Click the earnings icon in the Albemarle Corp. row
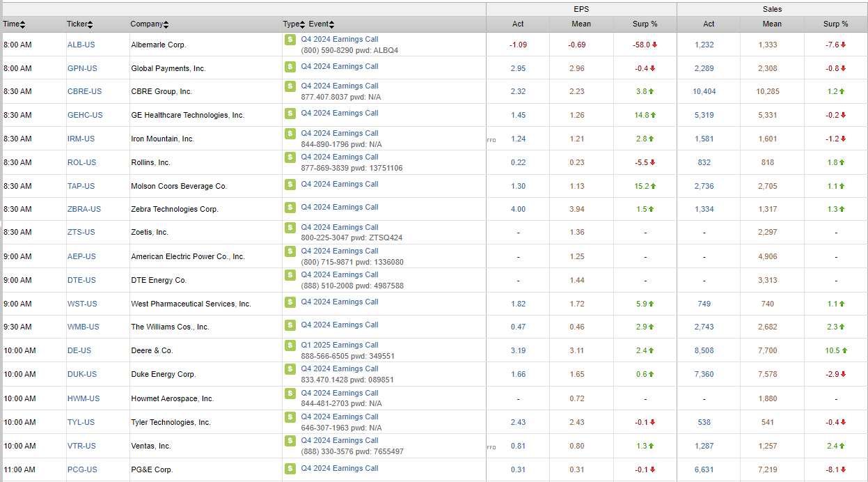The height and width of the screenshot is (482, 868). pos(290,40)
